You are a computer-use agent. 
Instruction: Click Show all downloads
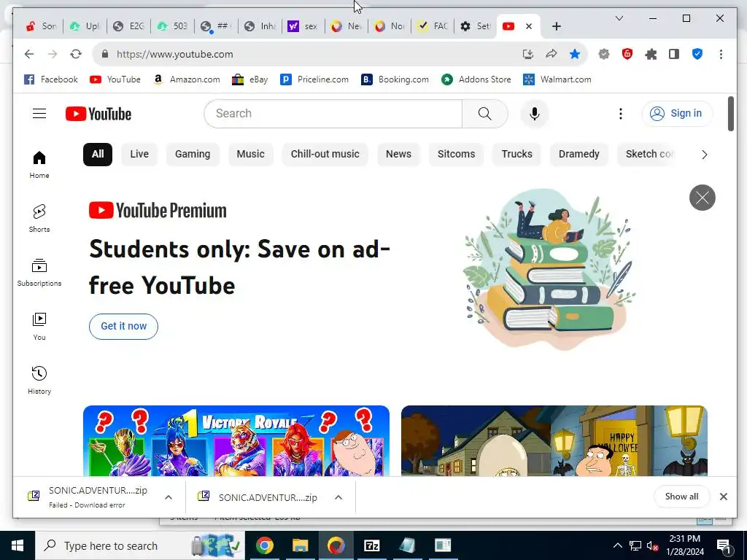coord(681,496)
